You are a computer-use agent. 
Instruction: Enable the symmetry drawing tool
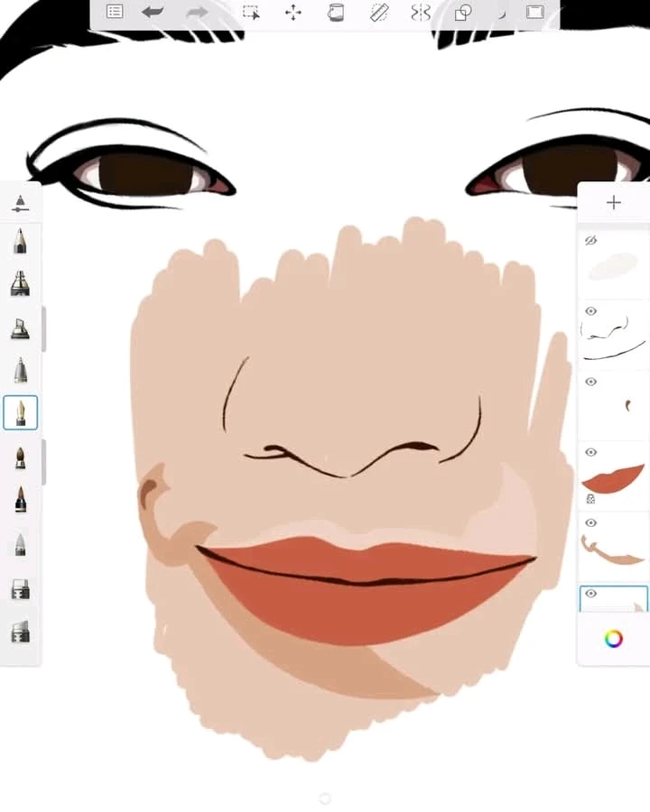click(x=421, y=12)
